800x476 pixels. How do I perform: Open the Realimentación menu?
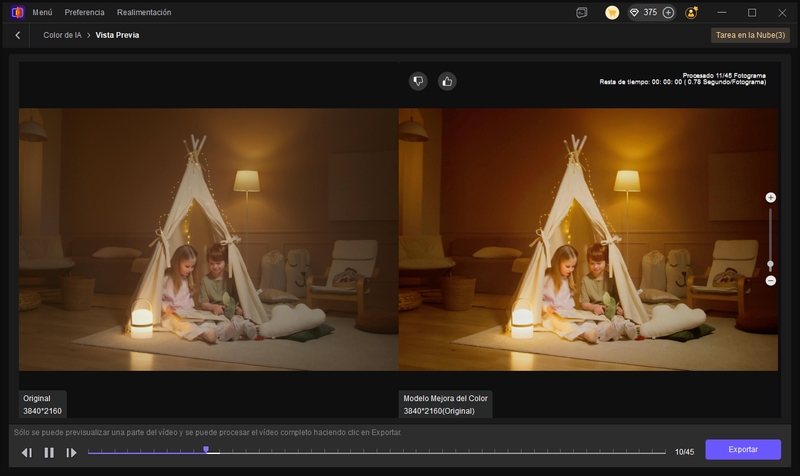pyautogui.click(x=144, y=12)
